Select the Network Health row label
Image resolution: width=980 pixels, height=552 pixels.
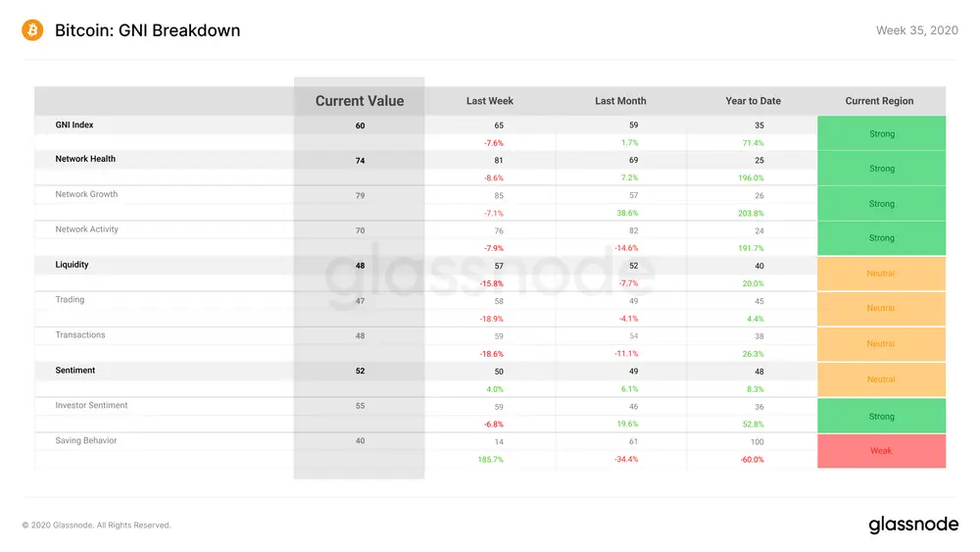[85, 159]
